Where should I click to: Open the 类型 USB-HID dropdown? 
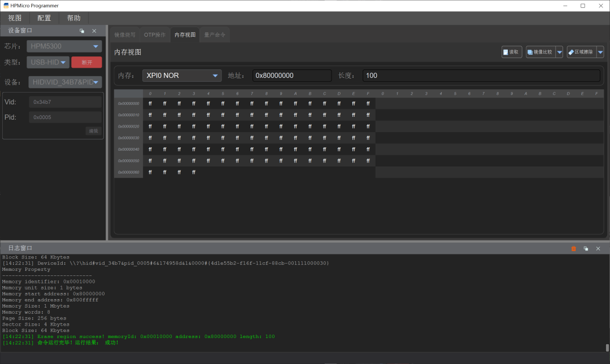click(48, 62)
